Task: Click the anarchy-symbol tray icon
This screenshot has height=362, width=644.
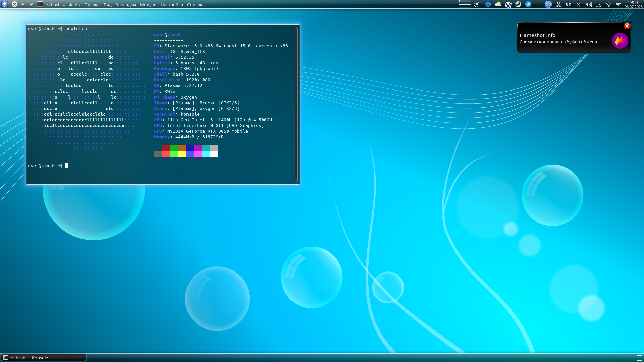Action: 508,4
